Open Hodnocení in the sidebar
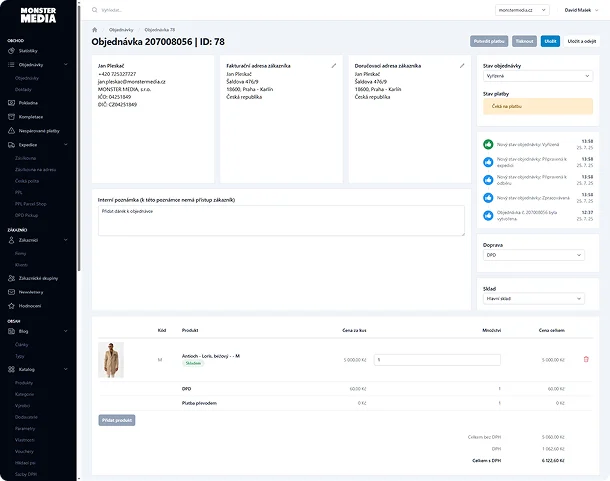This screenshot has width=610, height=481. pyautogui.click(x=30, y=305)
